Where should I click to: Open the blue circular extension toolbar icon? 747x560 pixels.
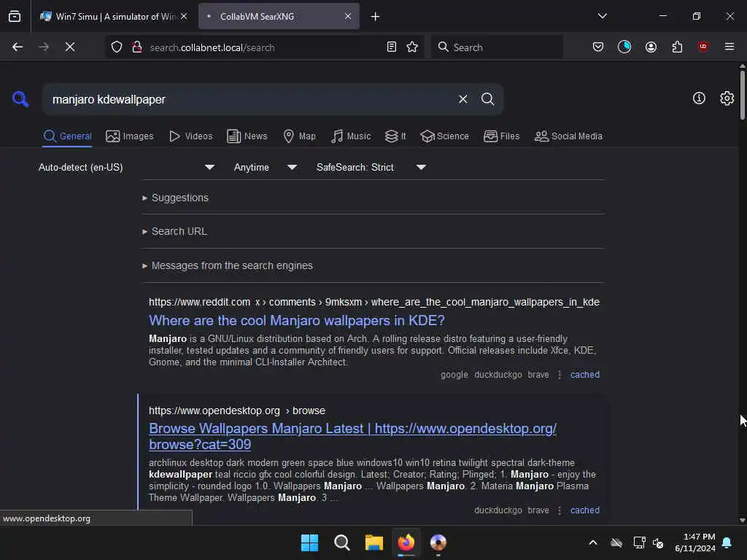pos(624,47)
